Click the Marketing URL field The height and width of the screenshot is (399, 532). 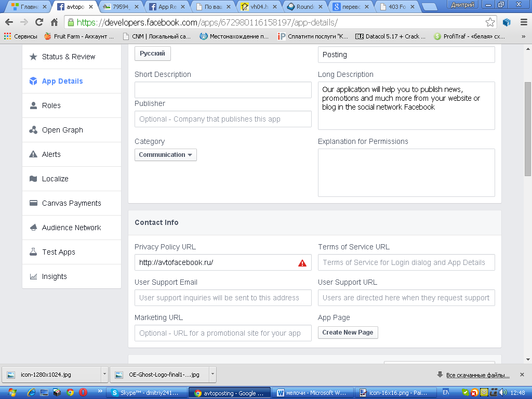[x=223, y=333]
